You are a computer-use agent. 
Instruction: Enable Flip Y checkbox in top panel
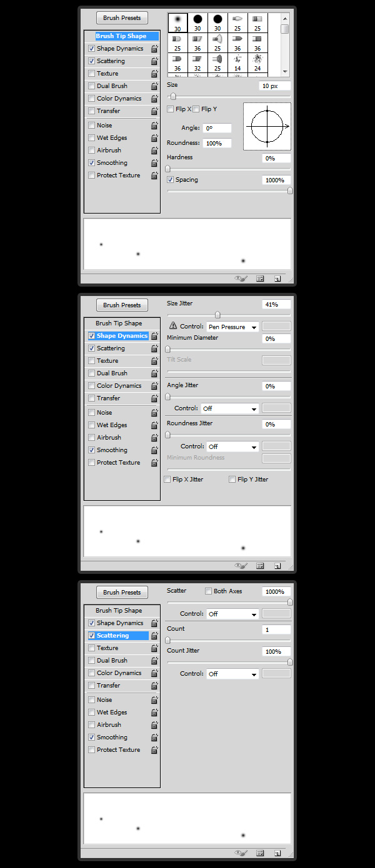point(196,109)
